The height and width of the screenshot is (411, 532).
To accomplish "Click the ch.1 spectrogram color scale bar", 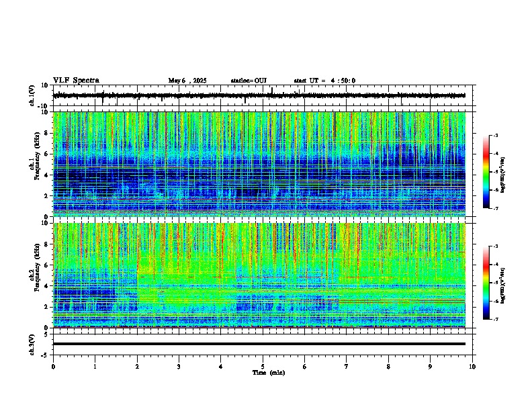I will tap(486, 172).
